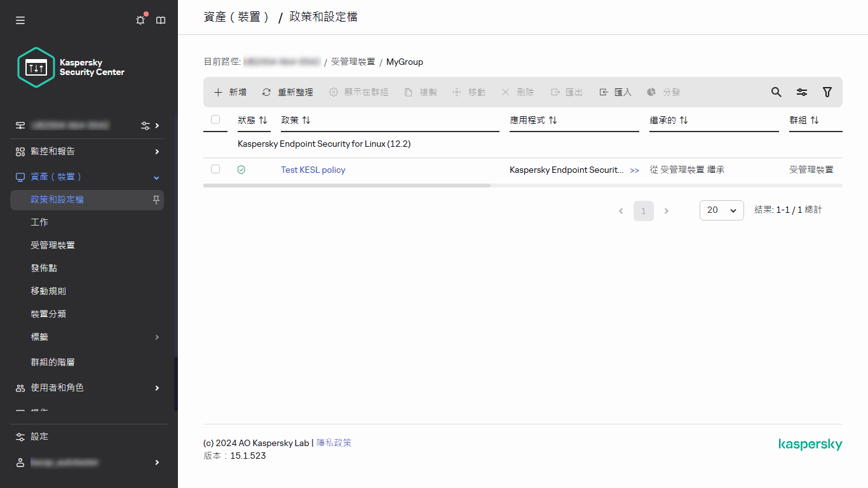The width and height of the screenshot is (868, 488).
Task: Open the page size dropdown showing 20
Action: (x=721, y=210)
